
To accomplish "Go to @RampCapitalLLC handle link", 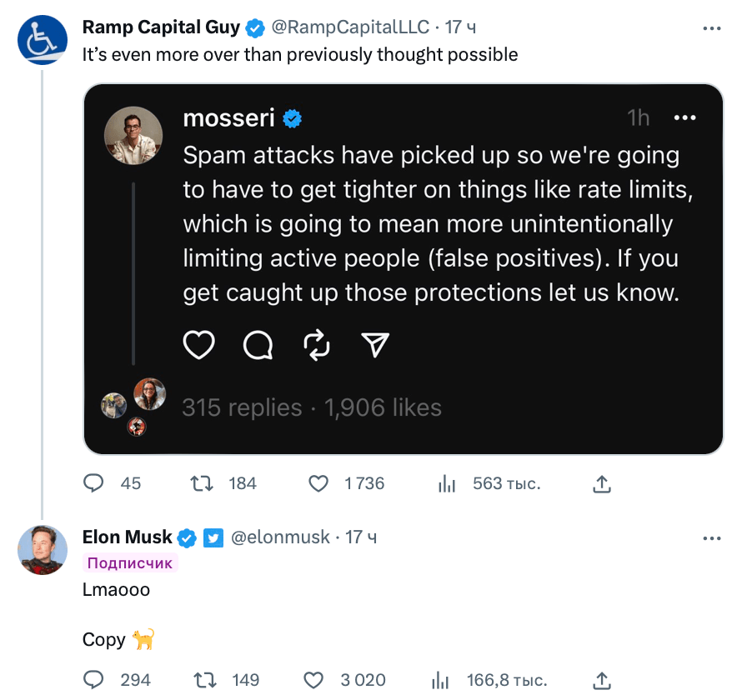I will tap(350, 27).
